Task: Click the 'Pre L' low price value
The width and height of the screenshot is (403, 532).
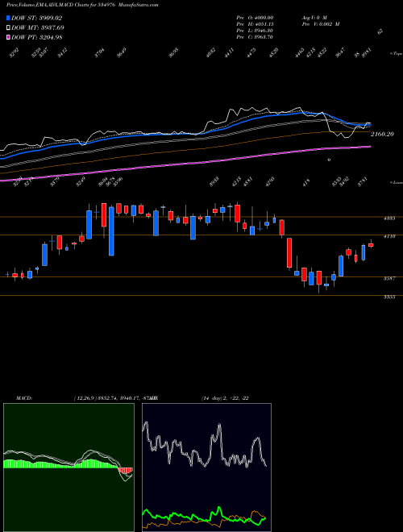Action: pyautogui.click(x=255, y=31)
